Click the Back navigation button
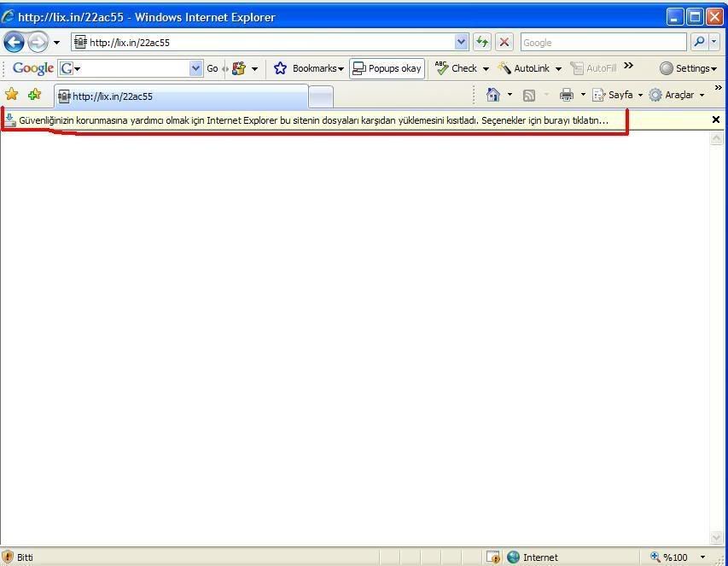 click(x=15, y=42)
